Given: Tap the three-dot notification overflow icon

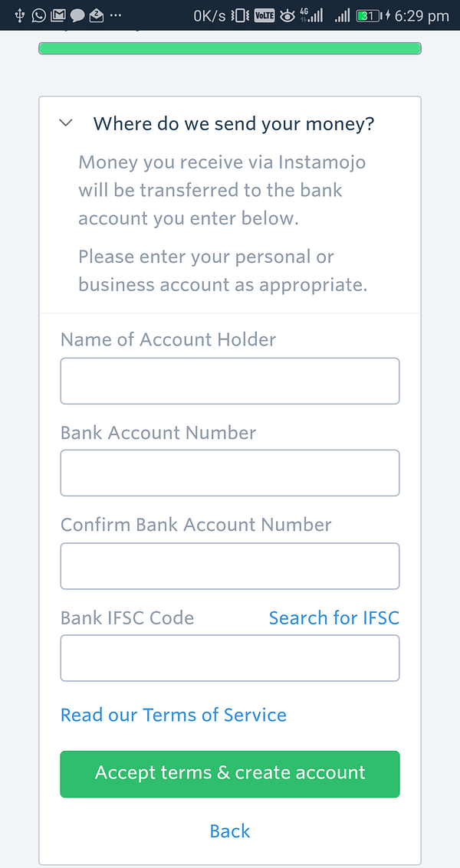Looking at the screenshot, I should click(x=116, y=15).
